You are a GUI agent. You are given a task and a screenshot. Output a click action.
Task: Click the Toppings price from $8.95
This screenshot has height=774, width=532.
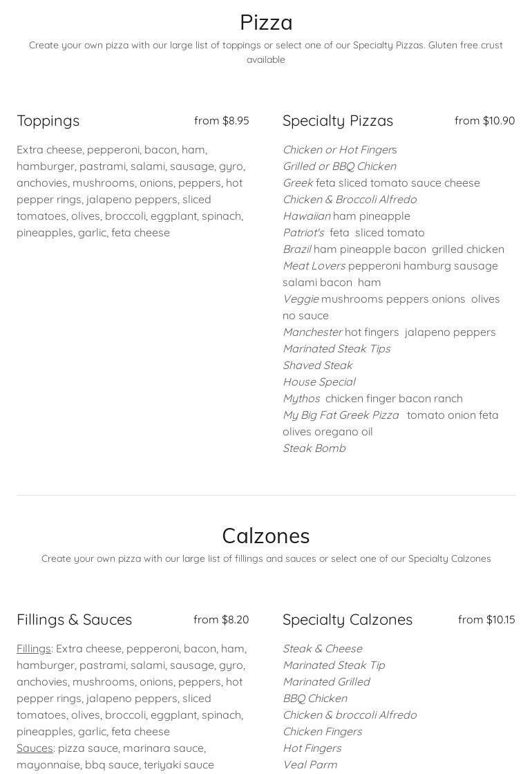click(221, 121)
